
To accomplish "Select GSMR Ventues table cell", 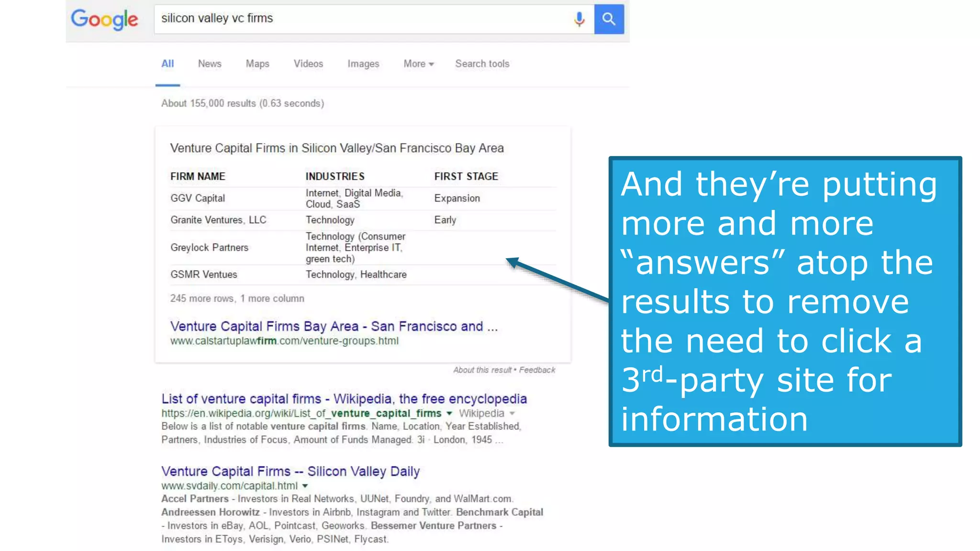I will click(x=204, y=275).
